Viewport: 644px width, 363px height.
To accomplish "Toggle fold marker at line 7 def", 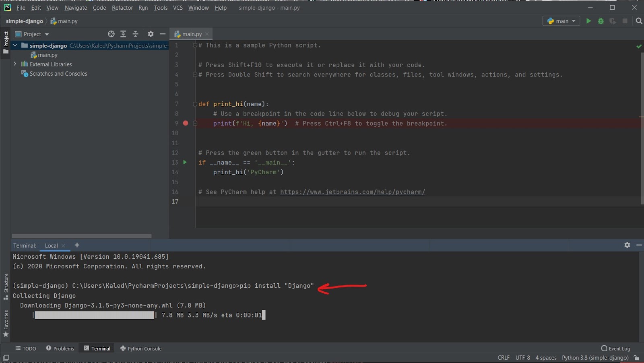I will click(x=195, y=104).
